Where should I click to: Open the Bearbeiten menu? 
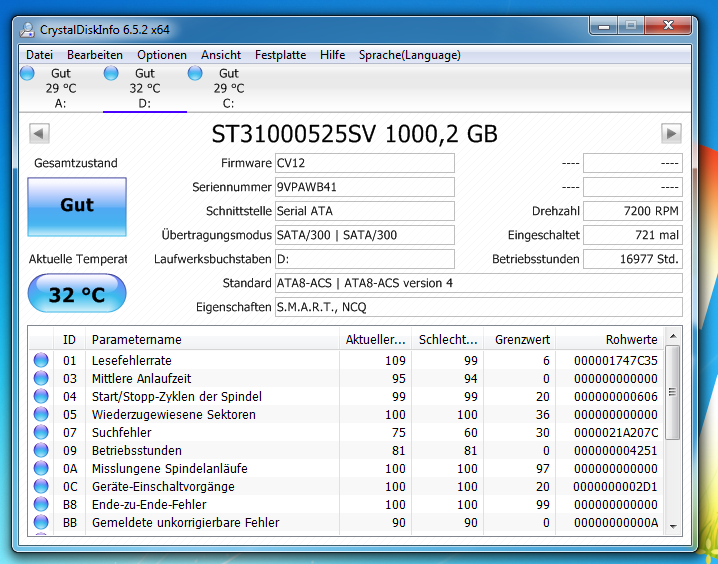pyautogui.click(x=95, y=55)
